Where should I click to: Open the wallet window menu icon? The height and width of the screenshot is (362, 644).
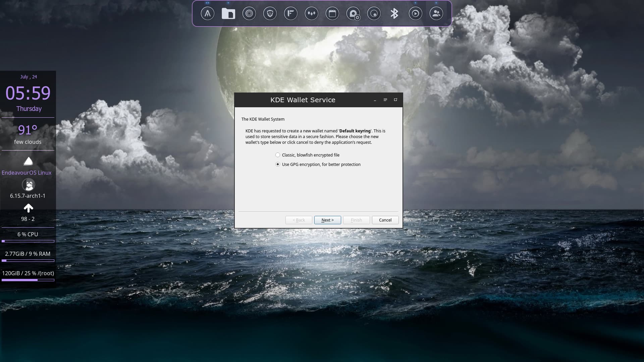(x=385, y=100)
